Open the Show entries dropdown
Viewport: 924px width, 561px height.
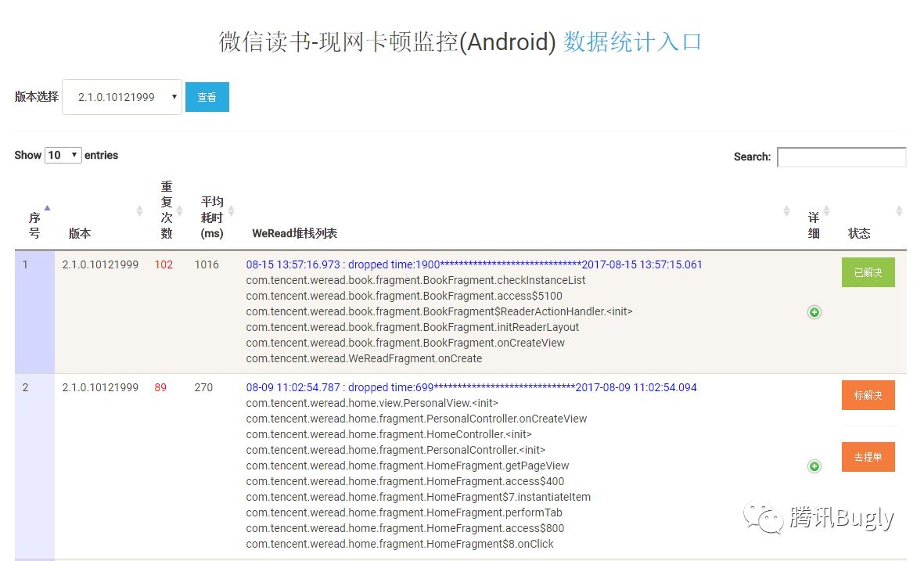63,155
